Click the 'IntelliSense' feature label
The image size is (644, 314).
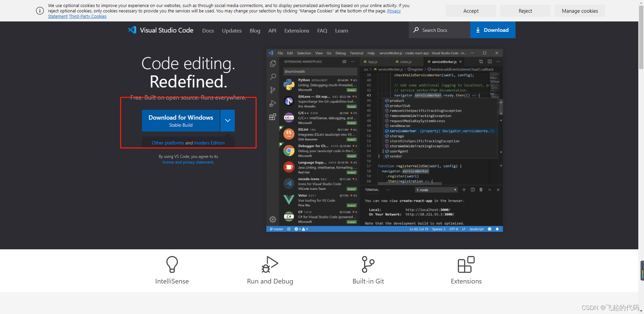[172, 281]
